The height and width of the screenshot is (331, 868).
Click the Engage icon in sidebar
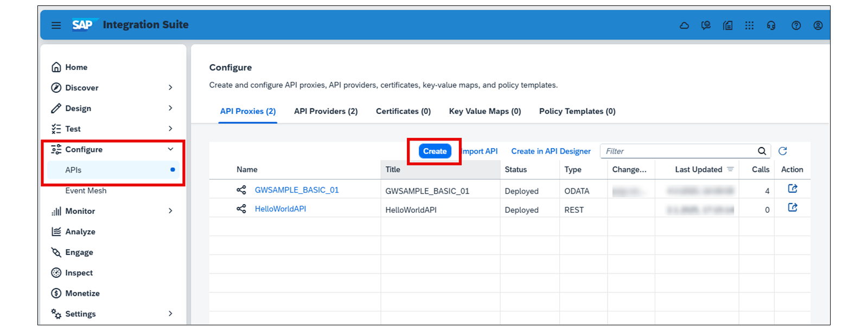tap(56, 252)
